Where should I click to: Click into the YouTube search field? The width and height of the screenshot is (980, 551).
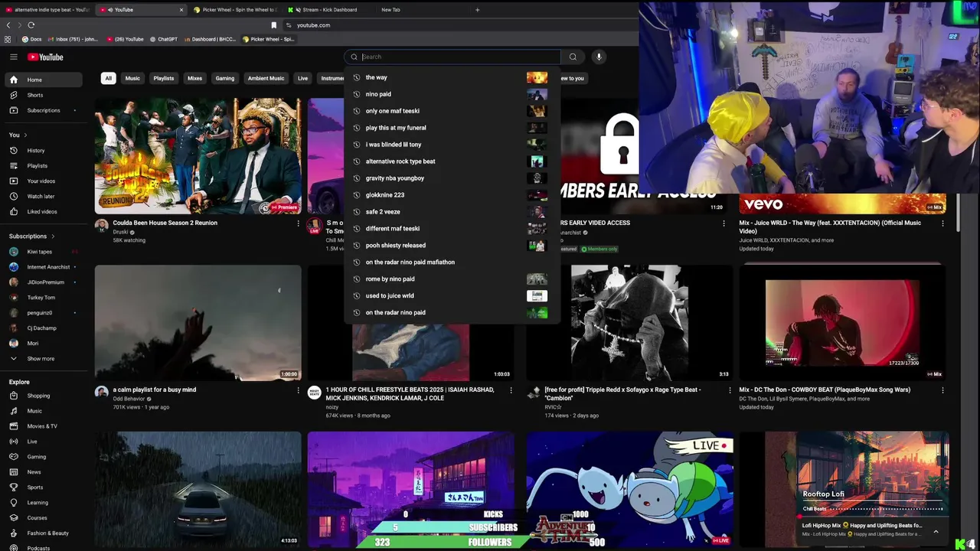point(452,57)
